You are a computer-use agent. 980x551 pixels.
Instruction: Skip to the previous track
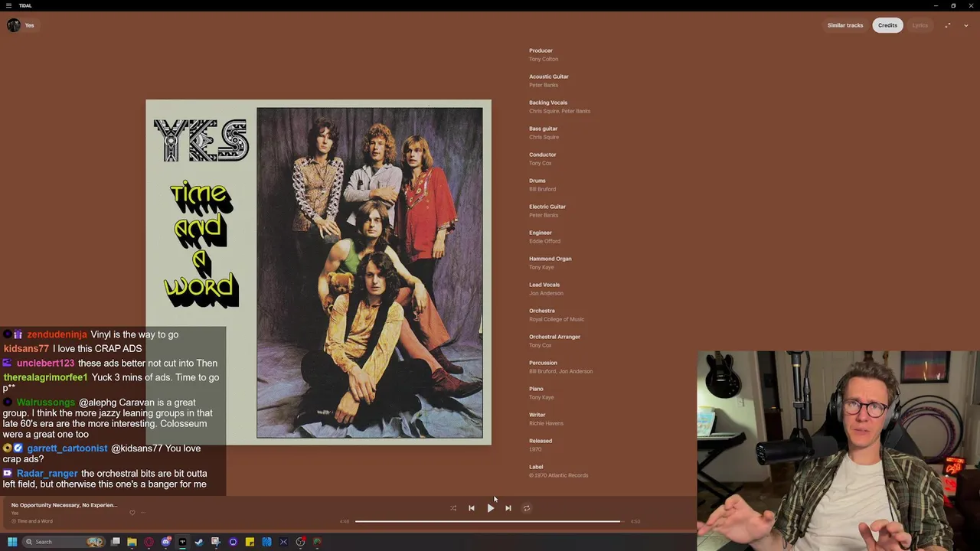[472, 508]
